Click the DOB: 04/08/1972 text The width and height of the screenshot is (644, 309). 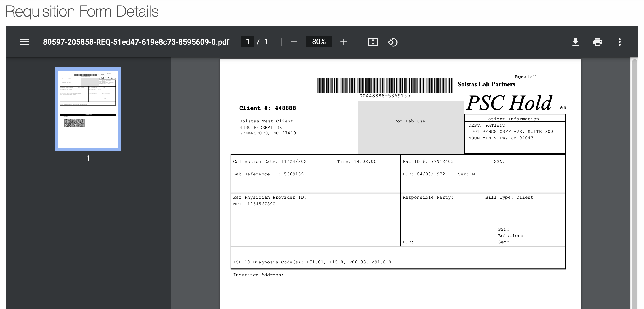pos(424,174)
